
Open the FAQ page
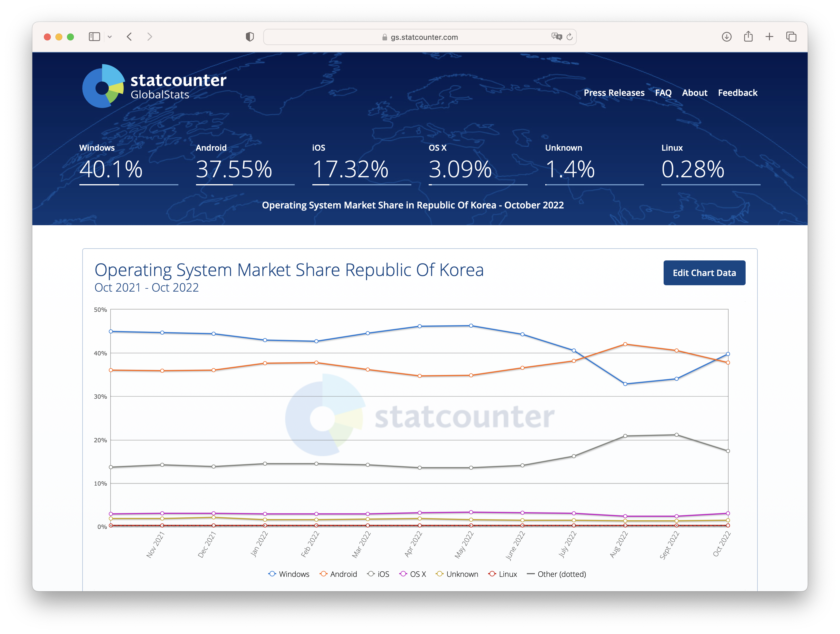[663, 93]
